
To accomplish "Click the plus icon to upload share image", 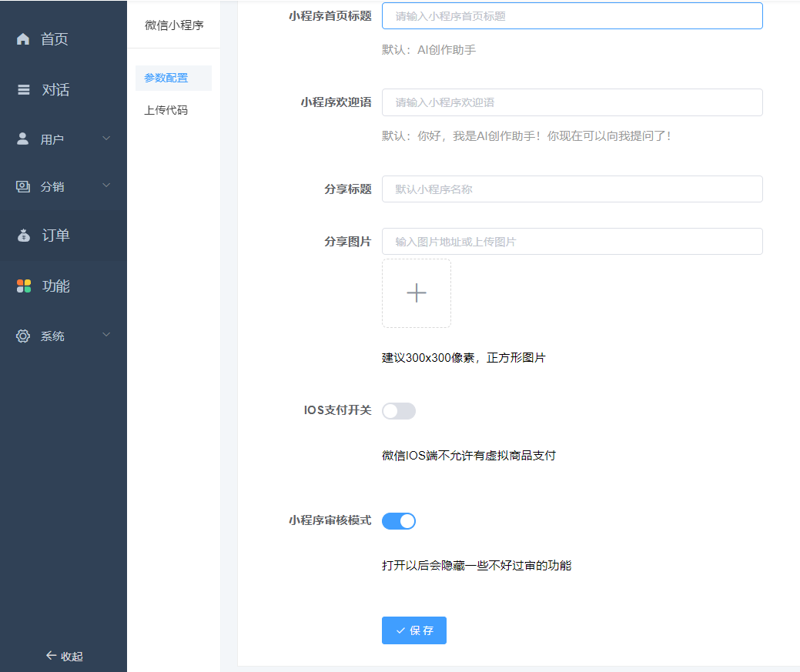I will click(x=416, y=293).
